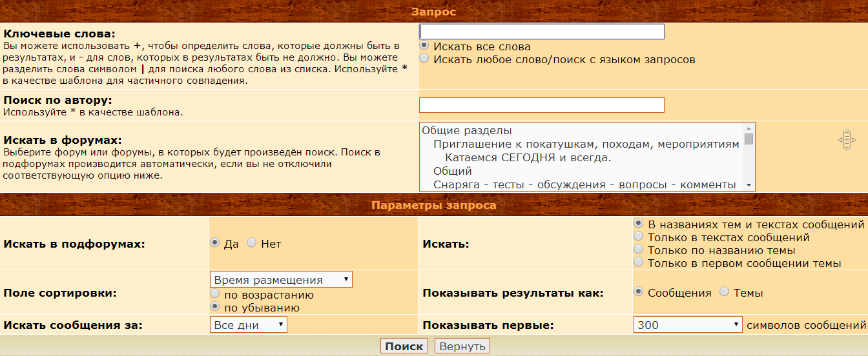This screenshot has height=356, width=868.
Task: Open the '300' characters count dropdown
Action: 687,325
